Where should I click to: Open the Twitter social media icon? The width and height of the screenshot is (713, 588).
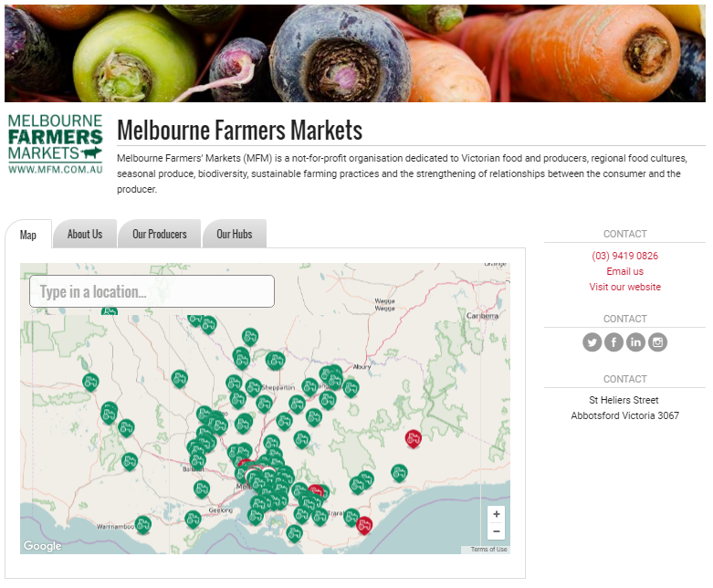click(x=592, y=342)
